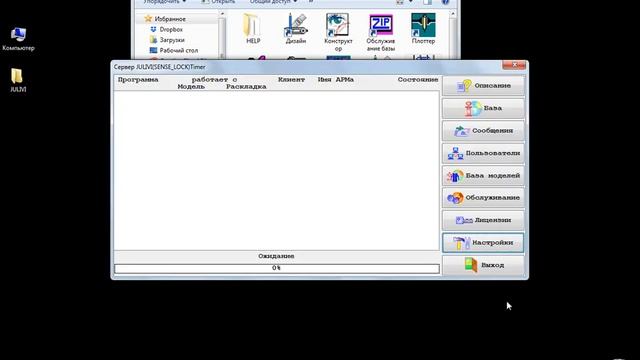640x360 pixels.
Task: Open the HELP folder in Explorer
Action: click(253, 29)
